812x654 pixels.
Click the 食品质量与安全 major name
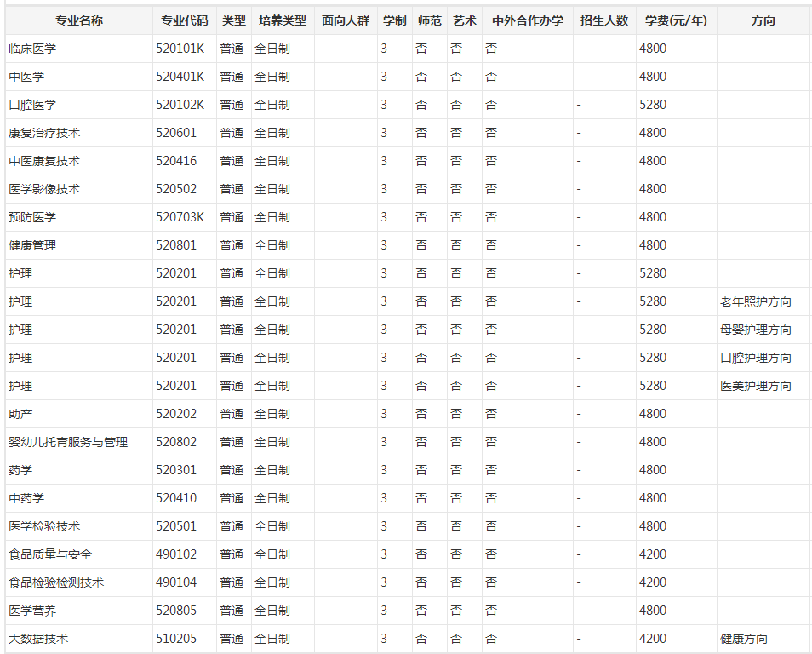(50, 554)
